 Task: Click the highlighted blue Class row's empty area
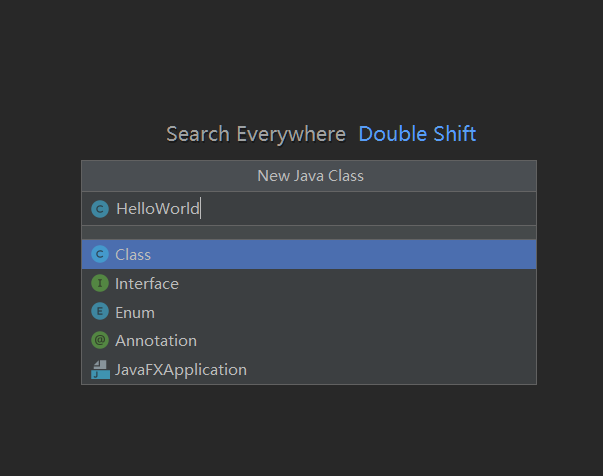tap(342, 255)
